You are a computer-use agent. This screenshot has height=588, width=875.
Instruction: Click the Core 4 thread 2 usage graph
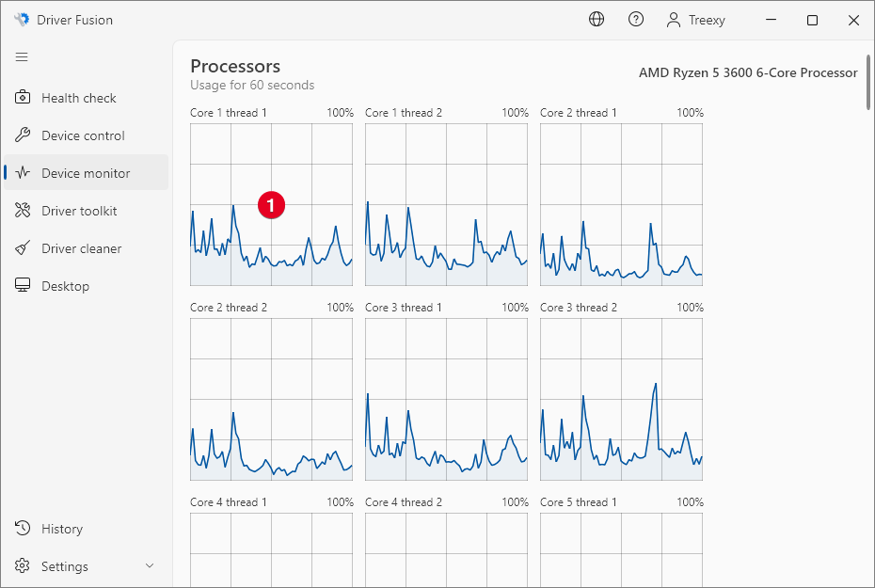coord(446,550)
